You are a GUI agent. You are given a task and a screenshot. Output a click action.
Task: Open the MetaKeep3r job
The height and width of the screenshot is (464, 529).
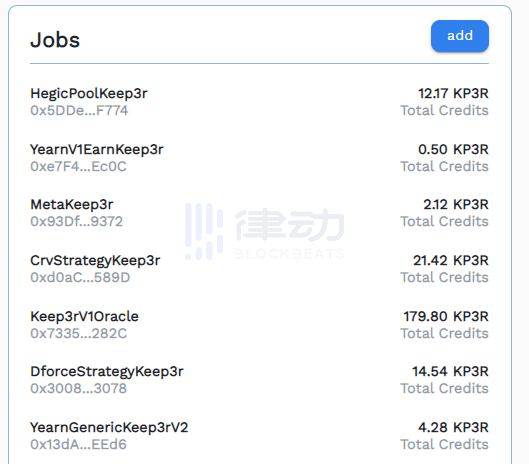coord(72,204)
